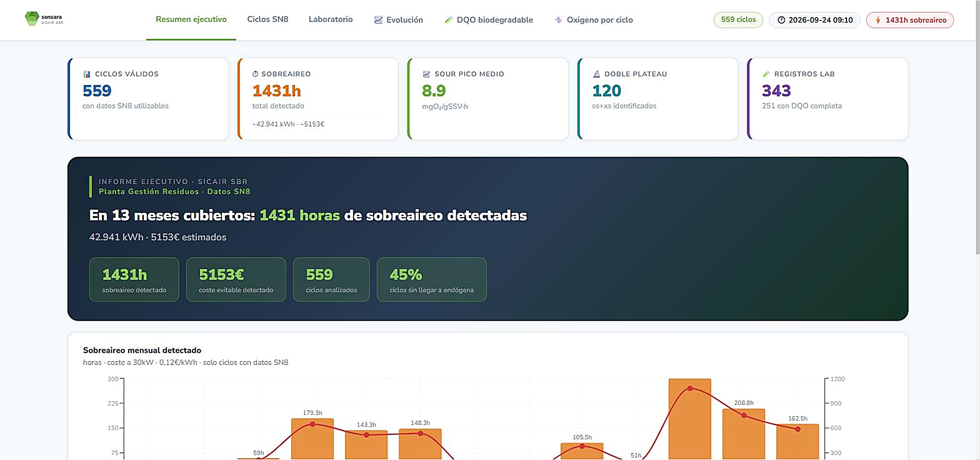Screen dimensions: 980x460
Task: Click the '~42.941 kWh · ~5153€' estimate text
Action: tap(288, 124)
